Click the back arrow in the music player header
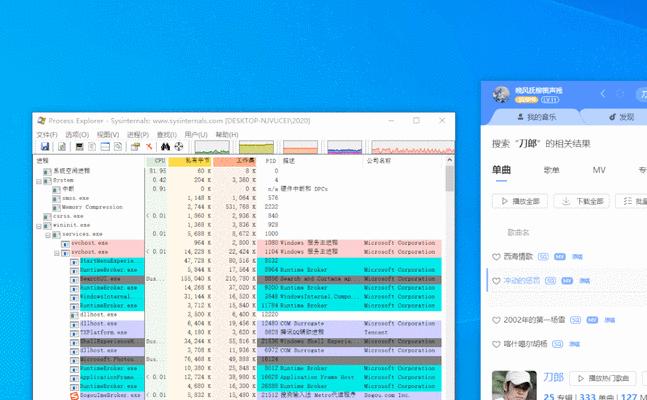 (603, 94)
